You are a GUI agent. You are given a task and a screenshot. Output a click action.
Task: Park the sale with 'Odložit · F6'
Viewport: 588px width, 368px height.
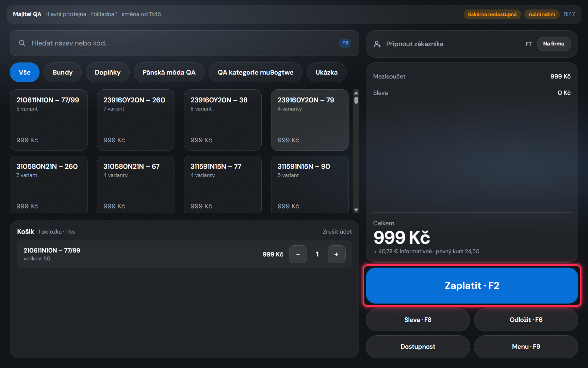(526, 320)
